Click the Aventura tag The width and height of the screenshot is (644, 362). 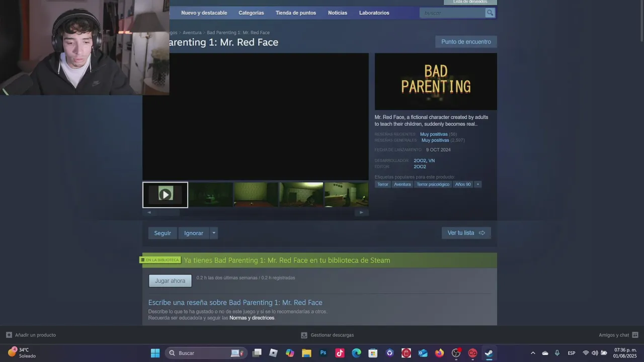(x=403, y=185)
